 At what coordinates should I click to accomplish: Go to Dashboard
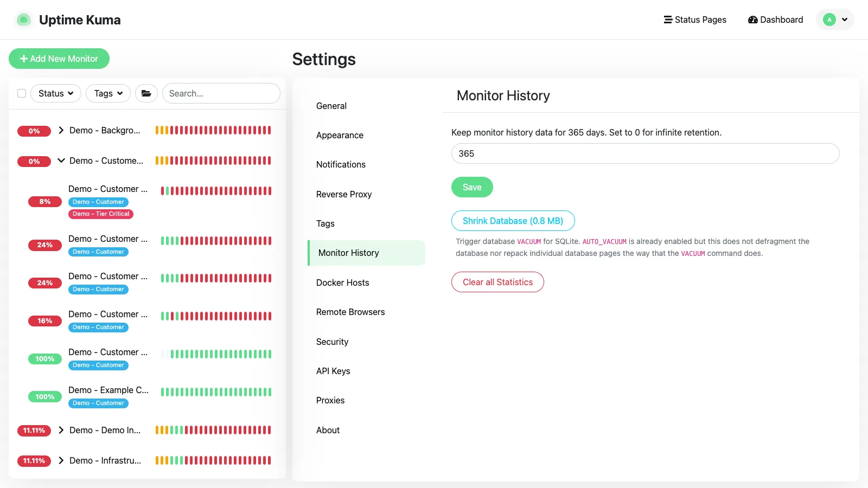pos(775,20)
